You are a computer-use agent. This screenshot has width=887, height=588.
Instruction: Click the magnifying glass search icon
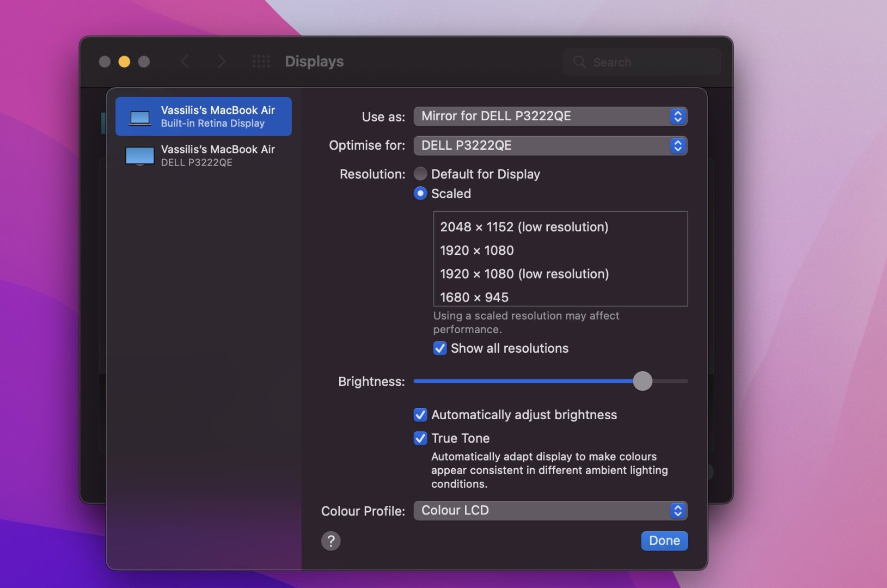[579, 62]
